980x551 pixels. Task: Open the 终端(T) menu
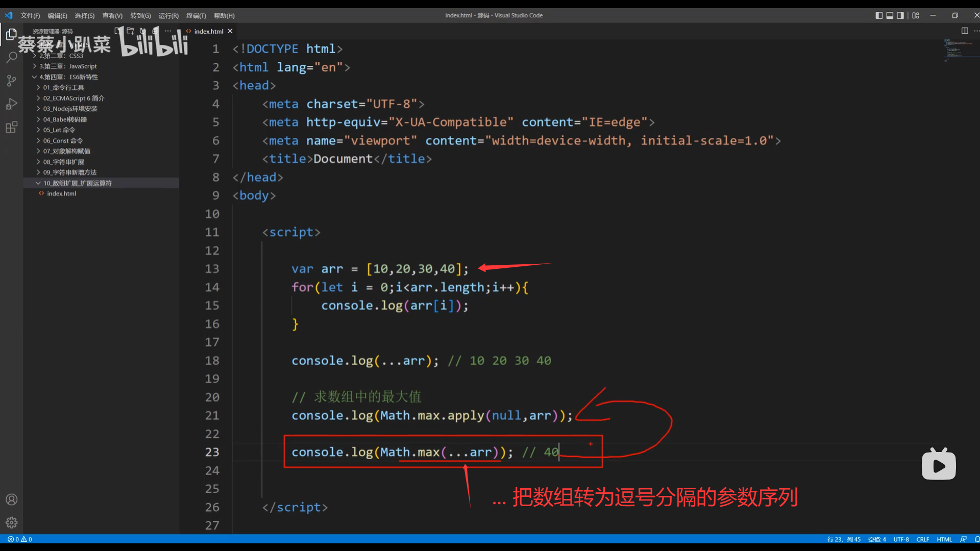tap(196, 16)
